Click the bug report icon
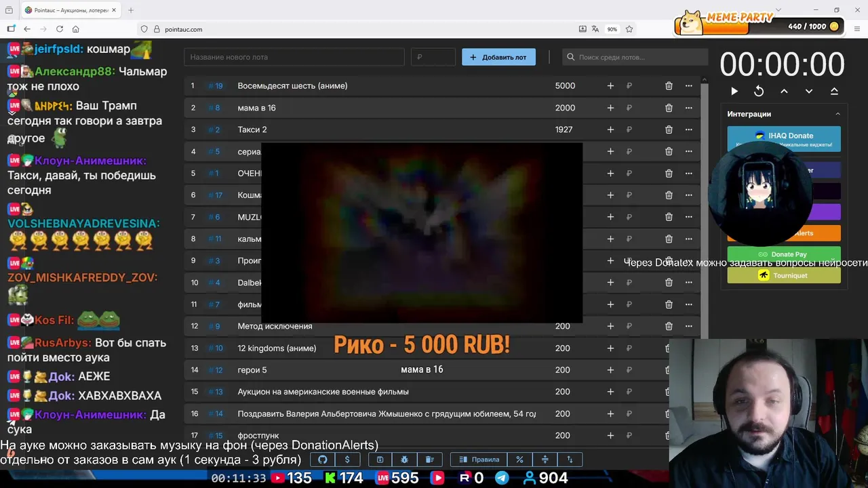This screenshot has width=868, height=488. (405, 460)
